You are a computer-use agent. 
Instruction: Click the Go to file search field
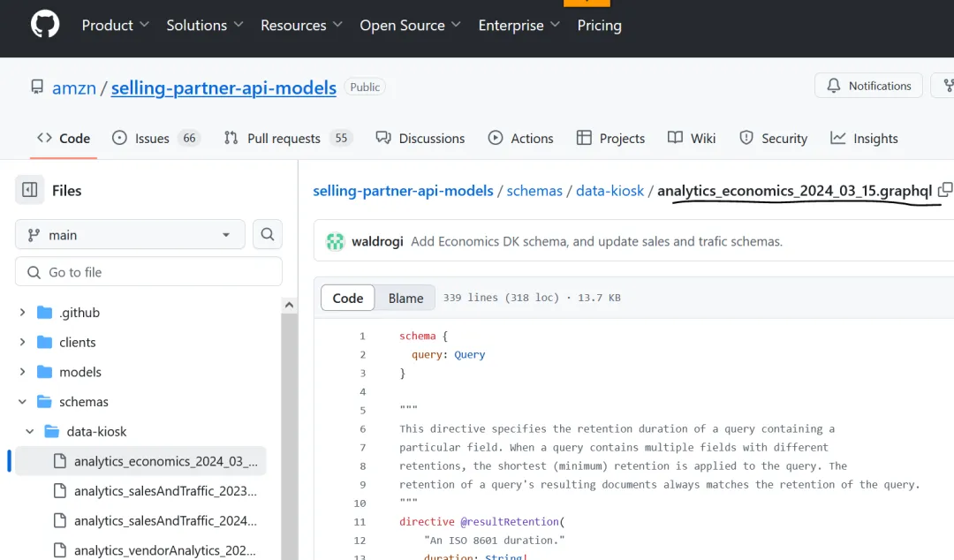(x=148, y=272)
